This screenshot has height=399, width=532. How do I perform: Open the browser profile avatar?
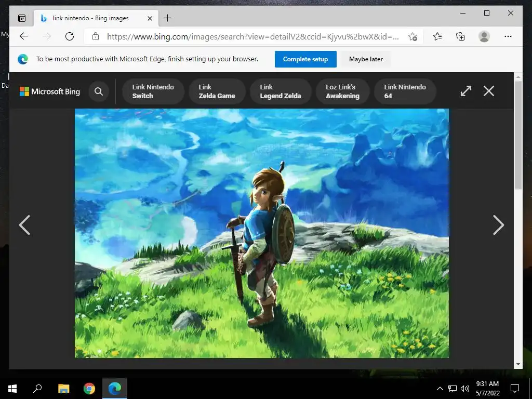point(484,36)
